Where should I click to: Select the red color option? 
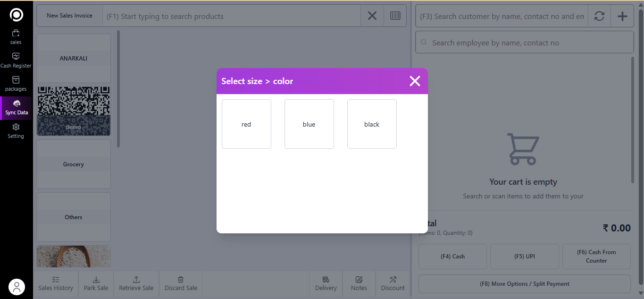pyautogui.click(x=246, y=124)
